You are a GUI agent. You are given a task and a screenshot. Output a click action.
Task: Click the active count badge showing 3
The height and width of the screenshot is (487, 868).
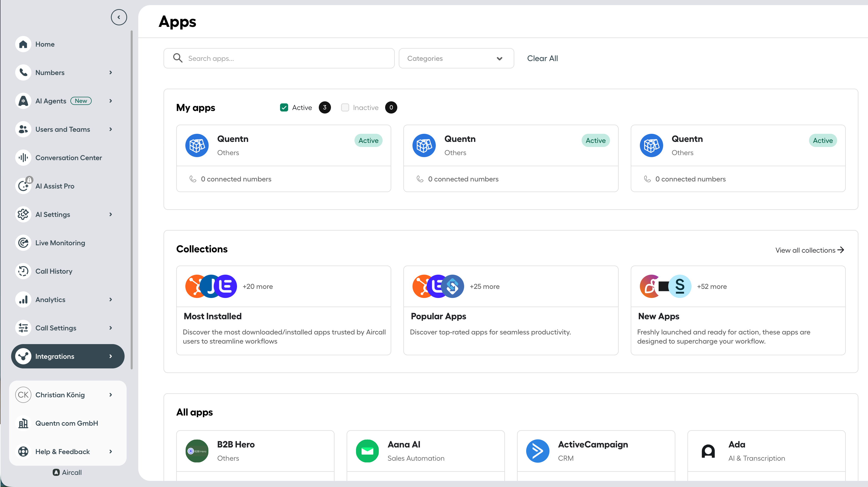pyautogui.click(x=325, y=108)
